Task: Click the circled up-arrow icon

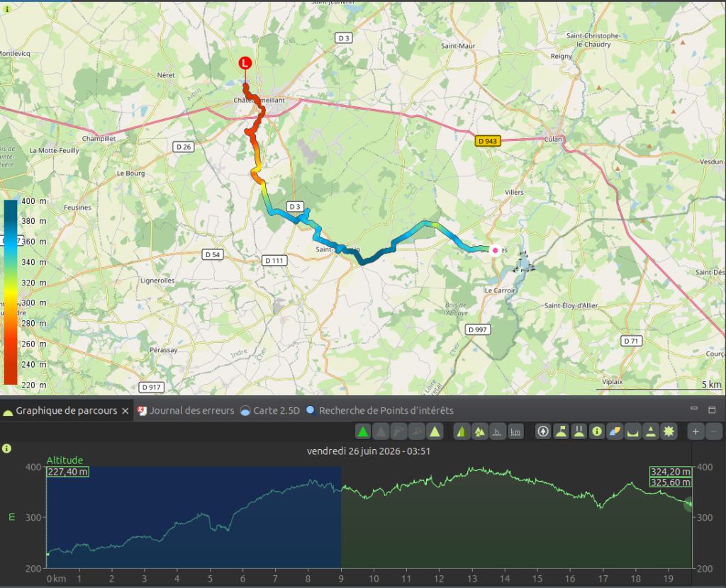Action: (x=543, y=431)
